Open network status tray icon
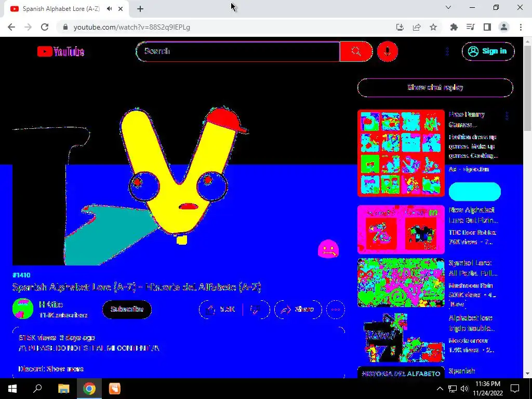The height and width of the screenshot is (399, 532). tap(453, 389)
